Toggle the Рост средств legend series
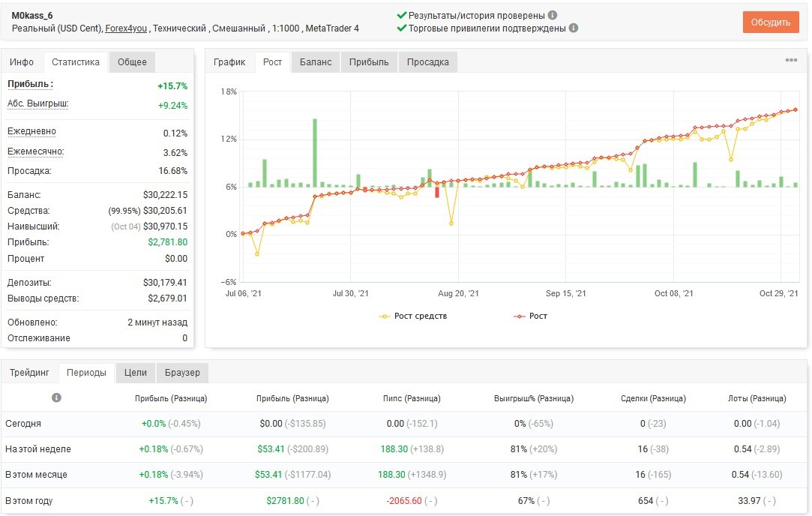The image size is (812, 516). [413, 316]
